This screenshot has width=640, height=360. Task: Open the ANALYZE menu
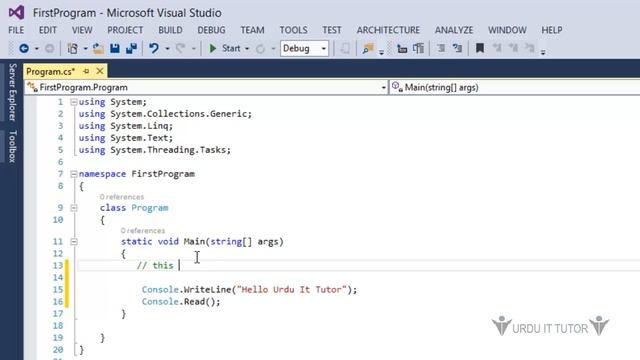(x=454, y=30)
